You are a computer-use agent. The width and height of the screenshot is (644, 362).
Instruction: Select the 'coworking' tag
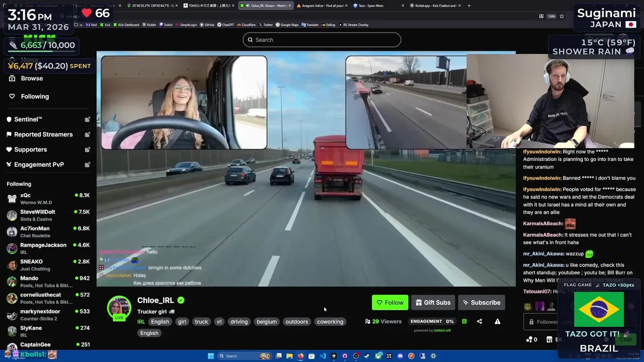point(330,322)
